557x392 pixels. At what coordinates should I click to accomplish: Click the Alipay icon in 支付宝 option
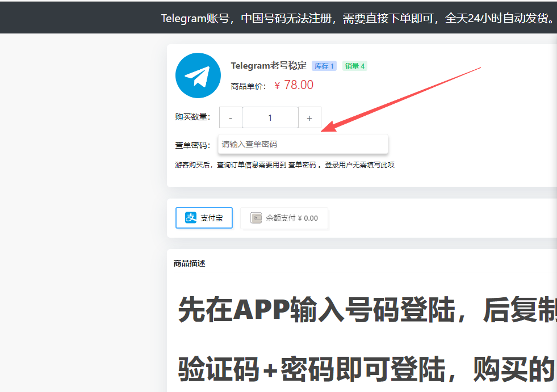pyautogui.click(x=191, y=218)
